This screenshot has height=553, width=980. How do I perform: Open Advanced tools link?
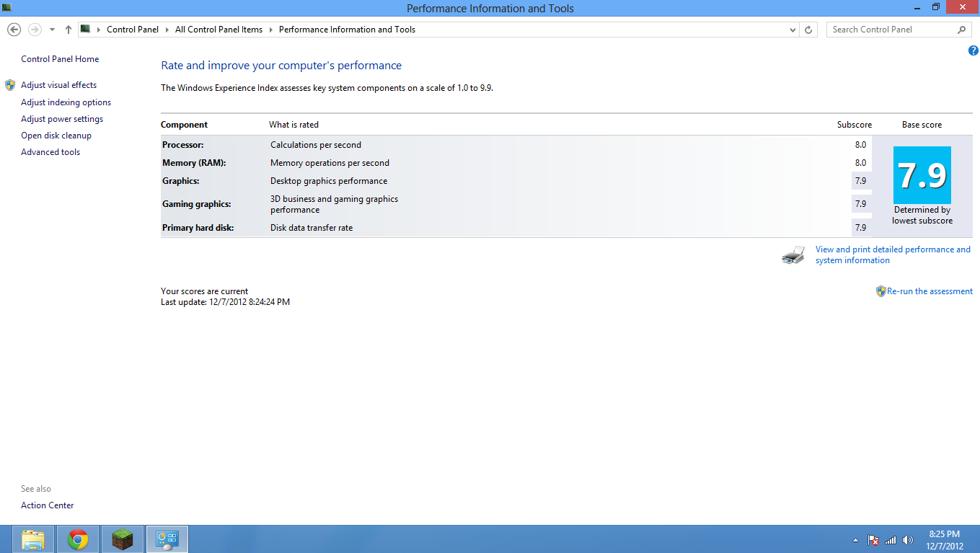tap(50, 152)
